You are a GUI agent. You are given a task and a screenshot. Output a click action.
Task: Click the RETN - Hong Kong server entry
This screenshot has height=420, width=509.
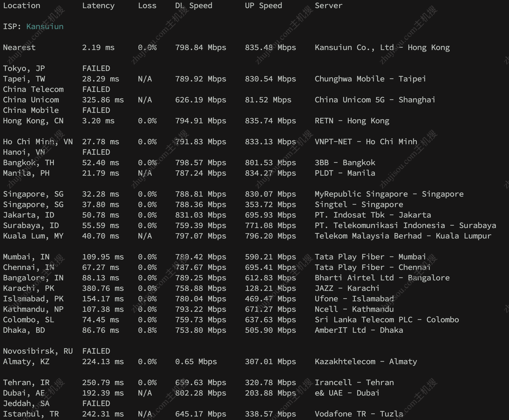click(352, 121)
